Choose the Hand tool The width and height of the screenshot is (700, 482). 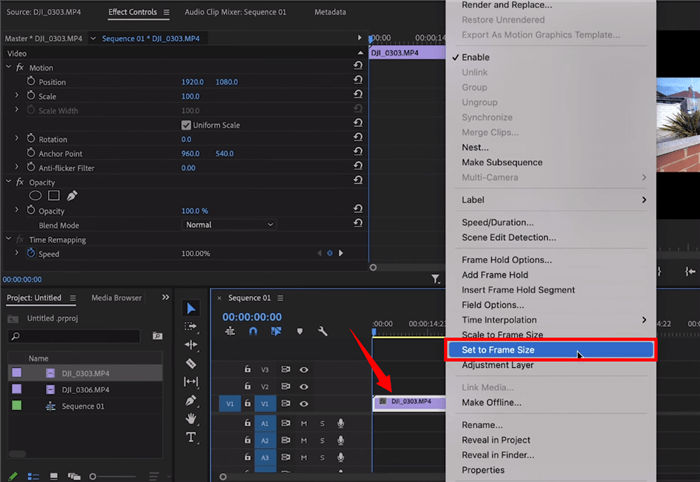192,419
